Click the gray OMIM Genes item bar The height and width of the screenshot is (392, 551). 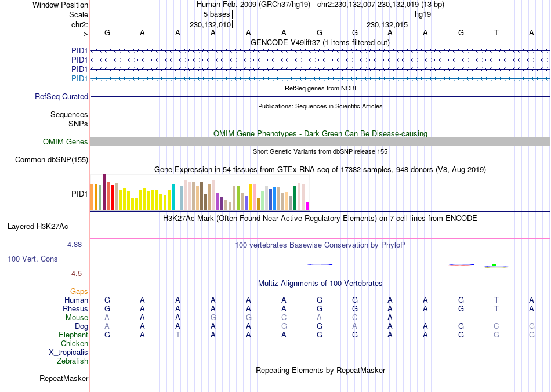(320, 141)
